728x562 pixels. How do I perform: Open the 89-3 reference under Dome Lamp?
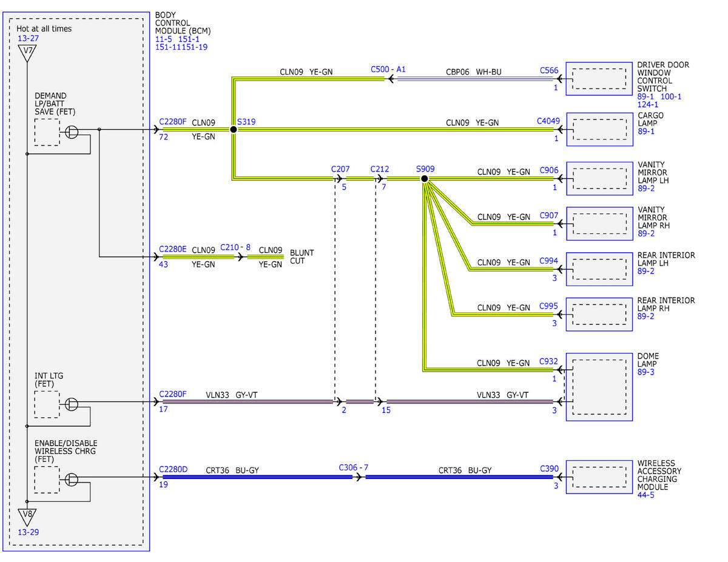click(x=646, y=372)
